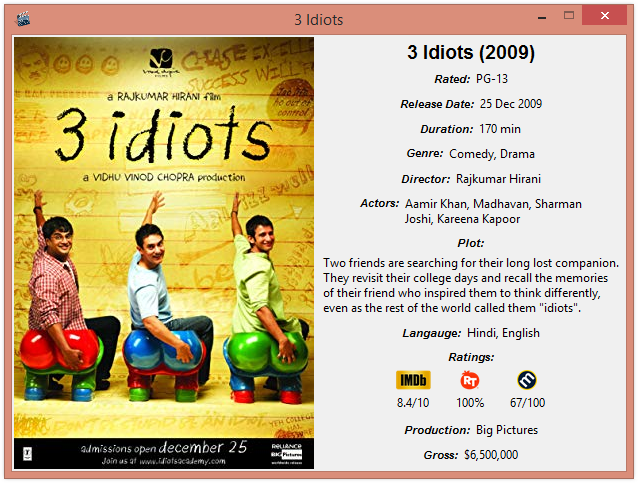Maximize the 3 Idiots window
This screenshot has height=483, width=638.
coord(569,16)
